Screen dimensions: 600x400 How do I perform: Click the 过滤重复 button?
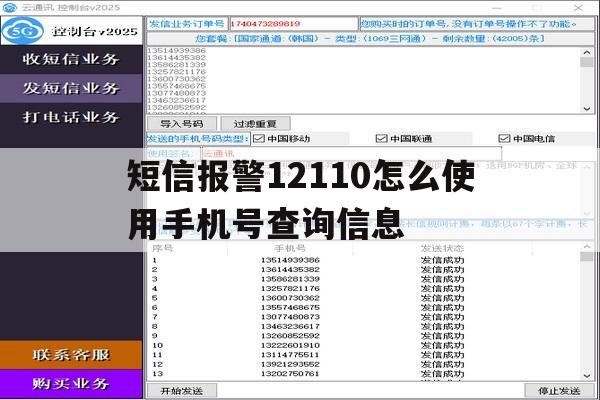[255, 124]
